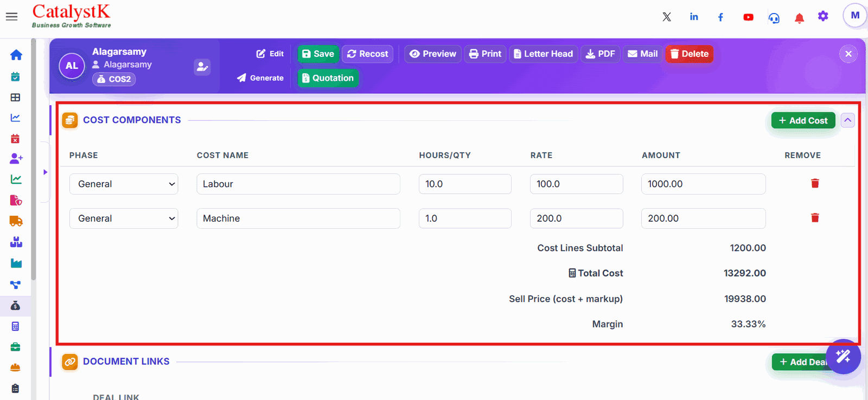868x400 pixels.
Task: Go to Home in sidebar
Action: click(x=16, y=55)
